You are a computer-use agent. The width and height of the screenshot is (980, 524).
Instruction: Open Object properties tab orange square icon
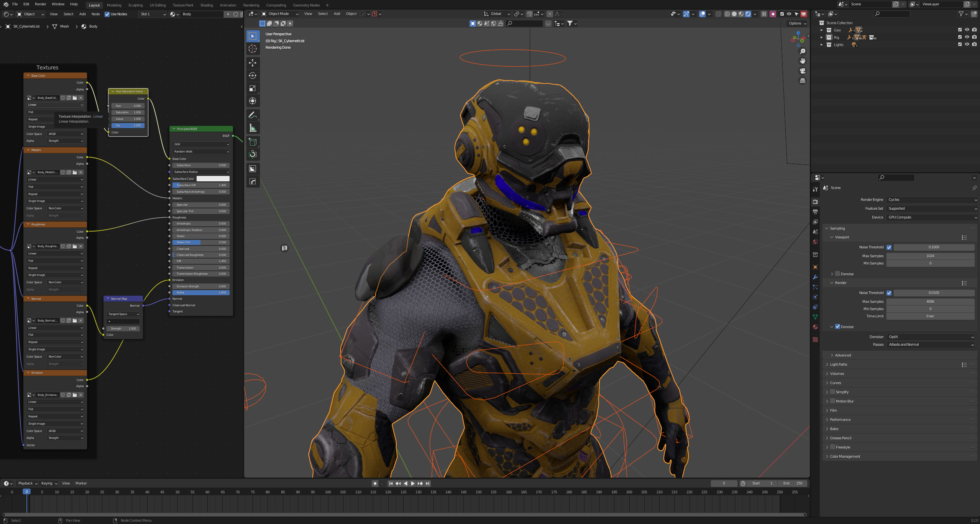point(815,267)
